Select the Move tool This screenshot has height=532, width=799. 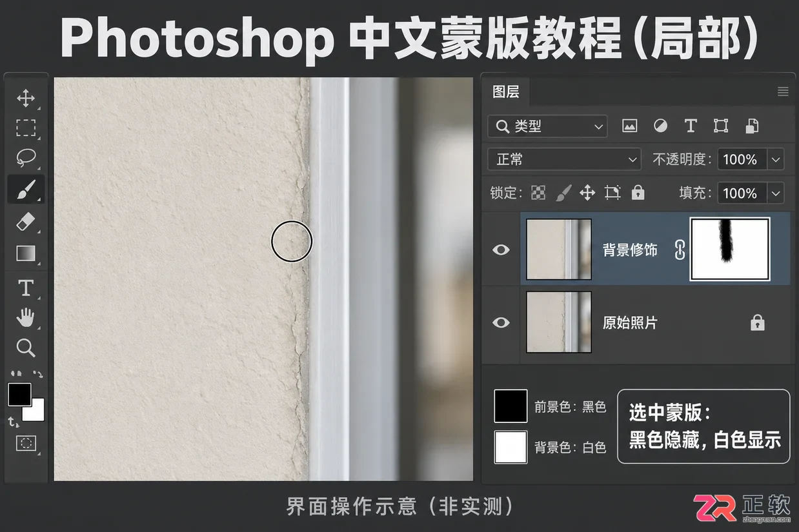point(26,99)
